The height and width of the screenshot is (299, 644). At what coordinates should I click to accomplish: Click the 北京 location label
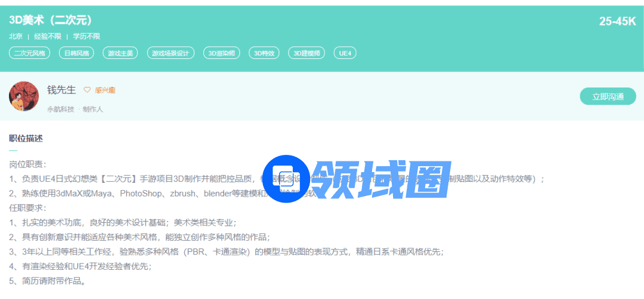click(x=16, y=36)
